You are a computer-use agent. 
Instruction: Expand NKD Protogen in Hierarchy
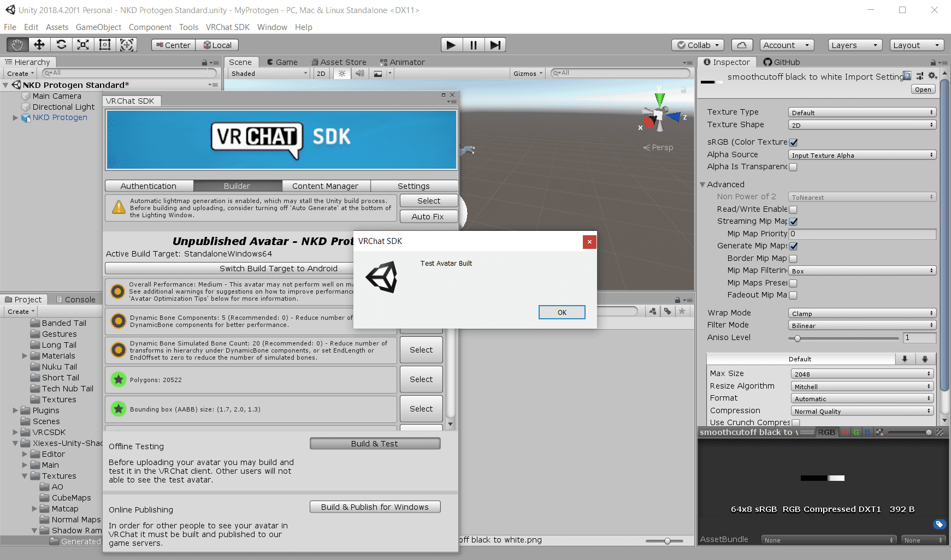coord(15,117)
